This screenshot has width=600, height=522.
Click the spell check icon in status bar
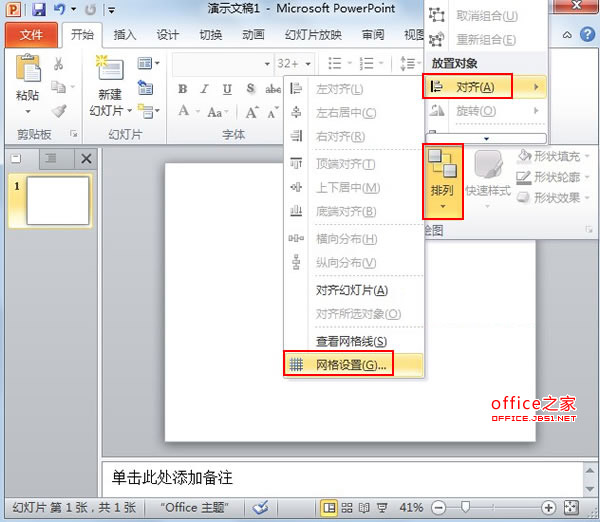point(261,508)
